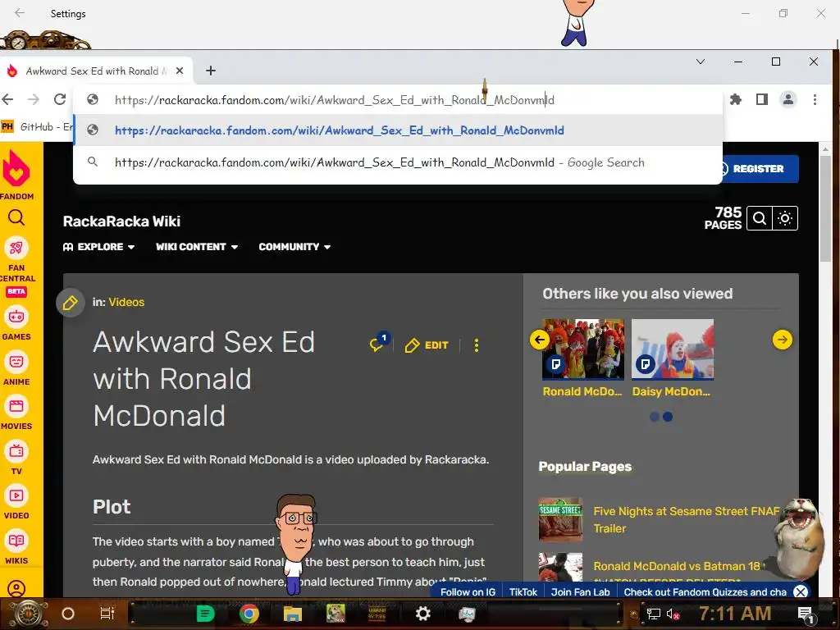Click the Chrome back arrow button

[x=7, y=99]
